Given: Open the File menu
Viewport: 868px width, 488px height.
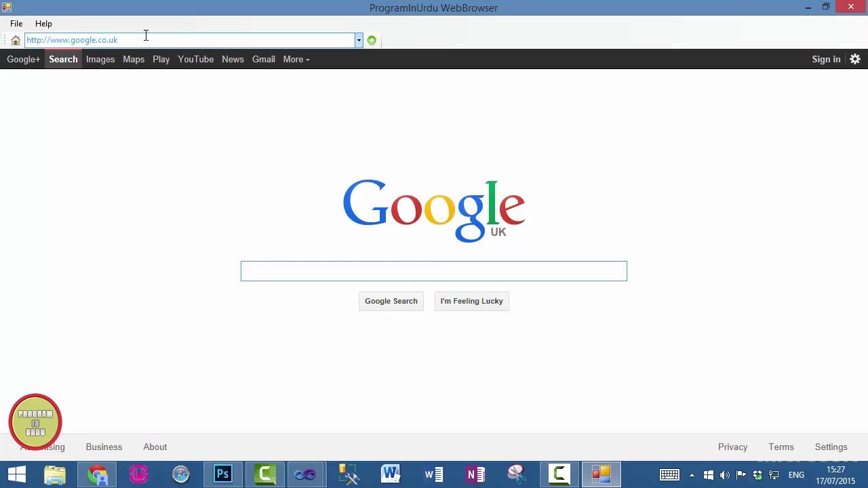Looking at the screenshot, I should [16, 24].
